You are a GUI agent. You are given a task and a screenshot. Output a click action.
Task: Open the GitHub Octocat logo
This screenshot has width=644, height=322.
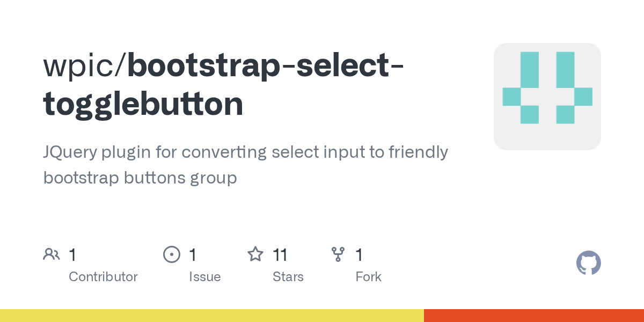pyautogui.click(x=589, y=263)
